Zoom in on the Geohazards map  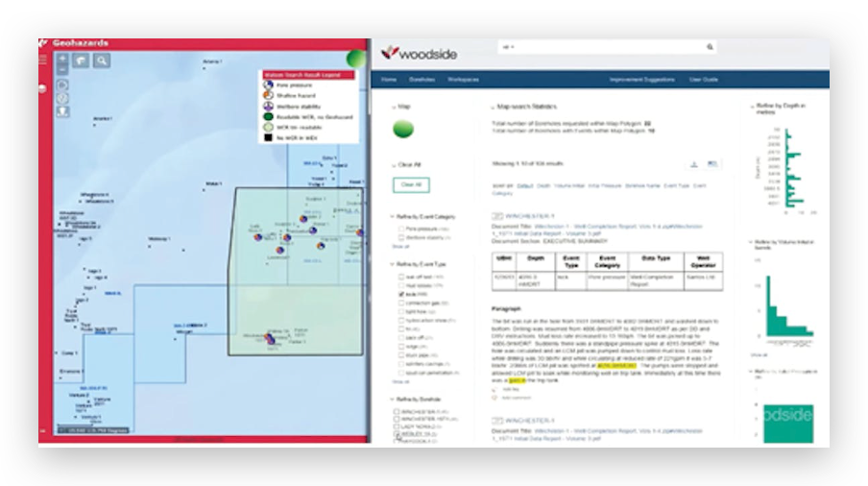pos(62,58)
